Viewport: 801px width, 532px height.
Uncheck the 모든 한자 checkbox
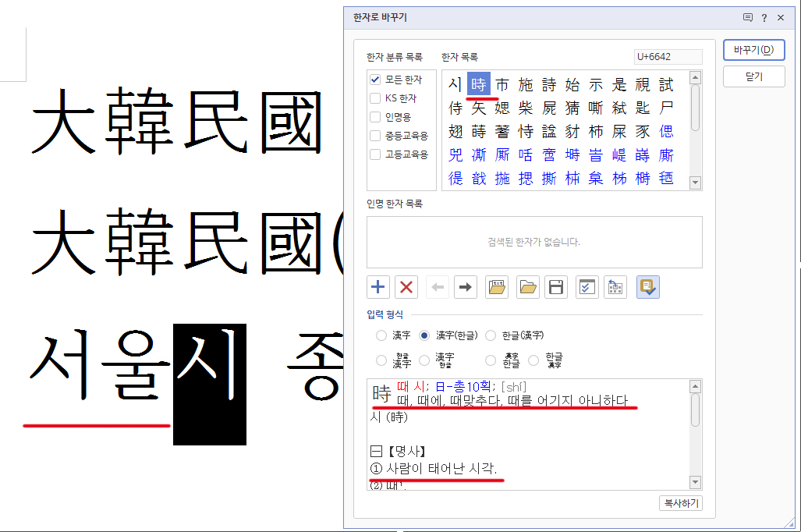pyautogui.click(x=375, y=80)
